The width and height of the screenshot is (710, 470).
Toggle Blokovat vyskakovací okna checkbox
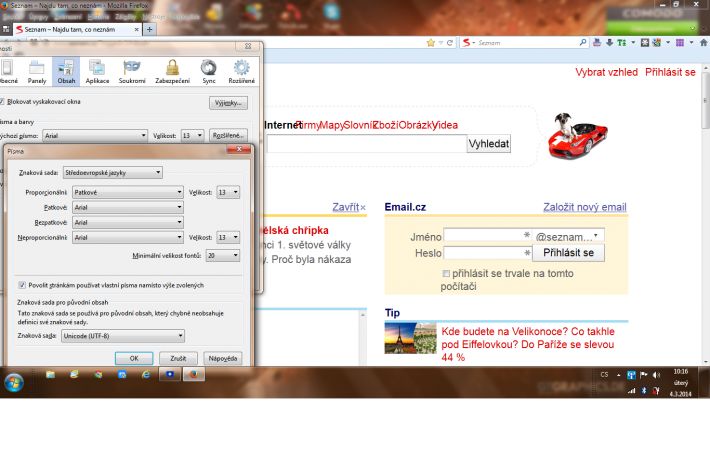(2, 102)
